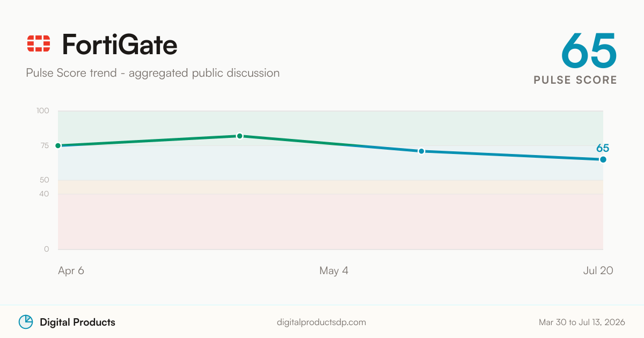This screenshot has width=644, height=338.
Task: Click the 75 y-axis label
Action: (x=44, y=145)
